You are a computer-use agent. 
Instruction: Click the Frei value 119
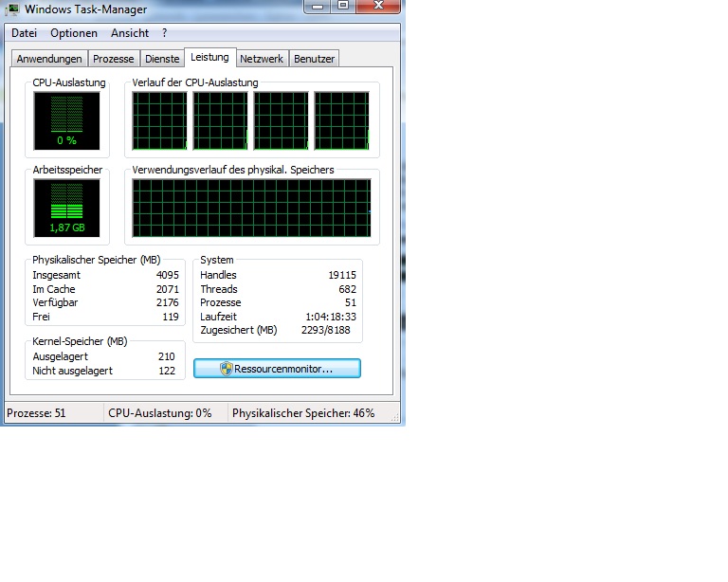point(171,317)
